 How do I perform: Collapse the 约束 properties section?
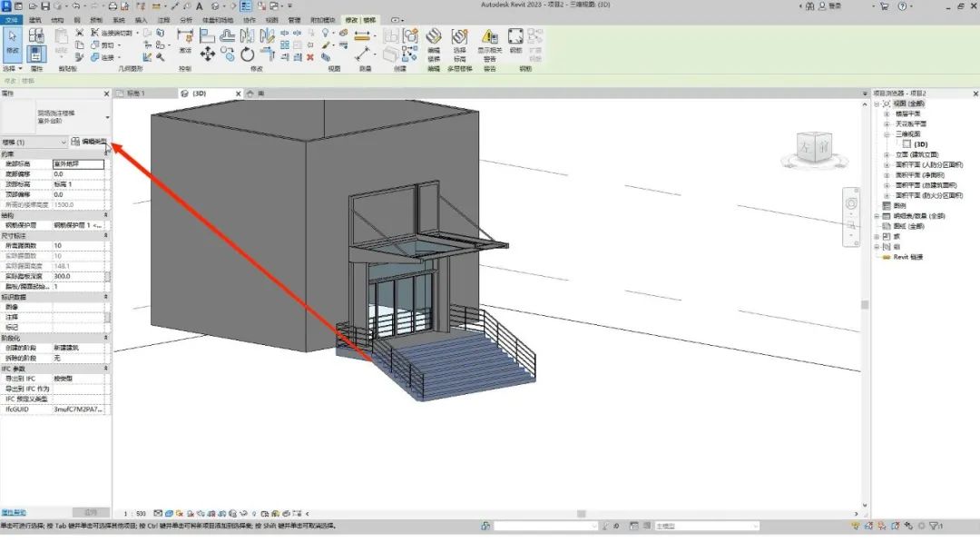(105, 153)
